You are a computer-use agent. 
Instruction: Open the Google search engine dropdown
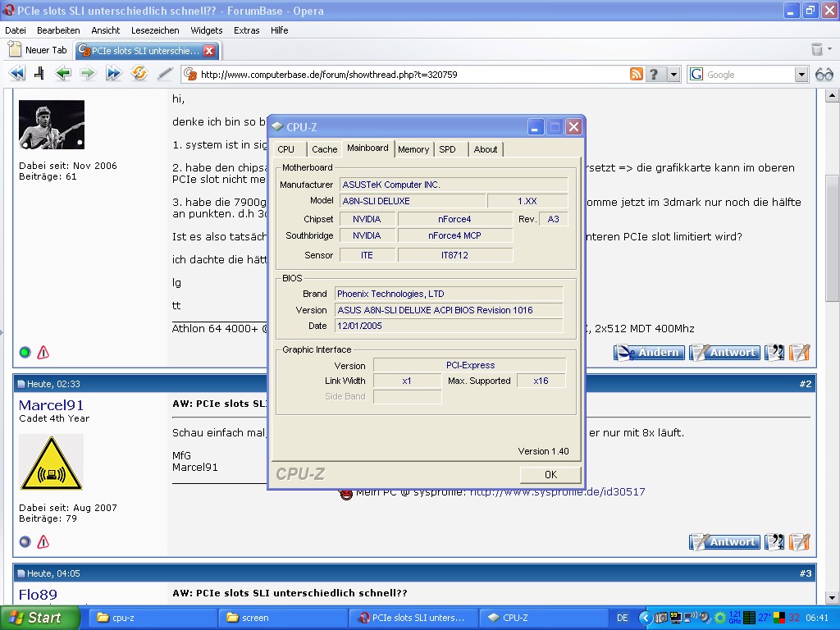tap(801, 75)
